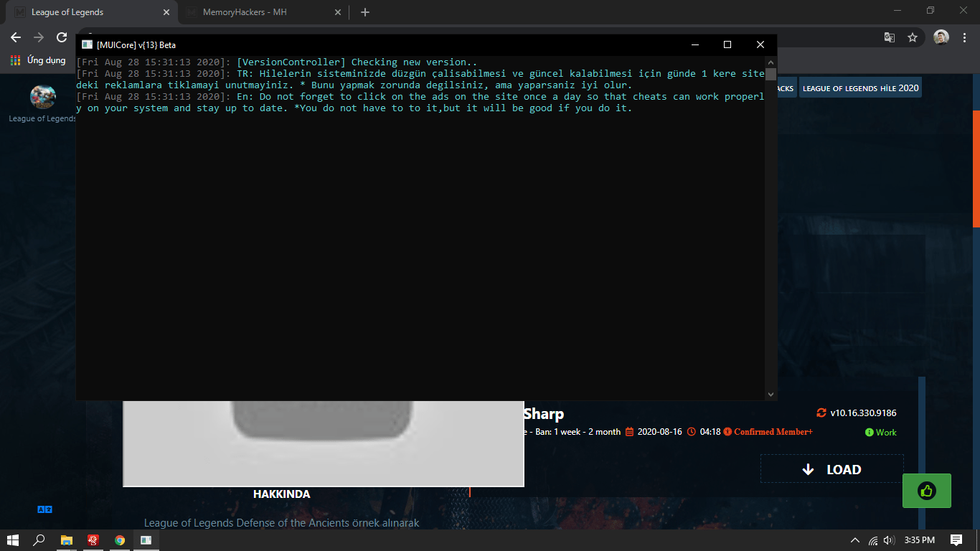Click the 3:35 PM taskbar clock

tap(920, 540)
